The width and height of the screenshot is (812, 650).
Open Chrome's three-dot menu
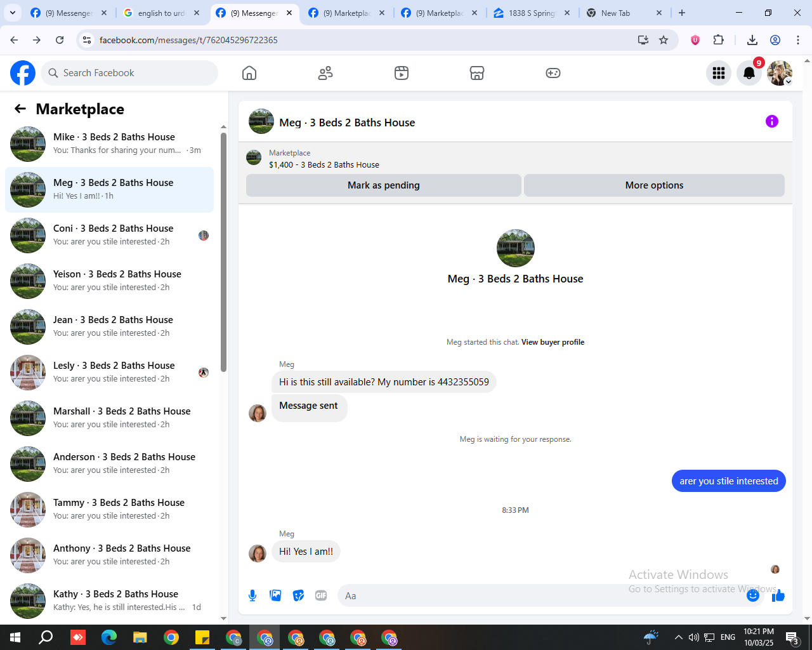coord(798,40)
